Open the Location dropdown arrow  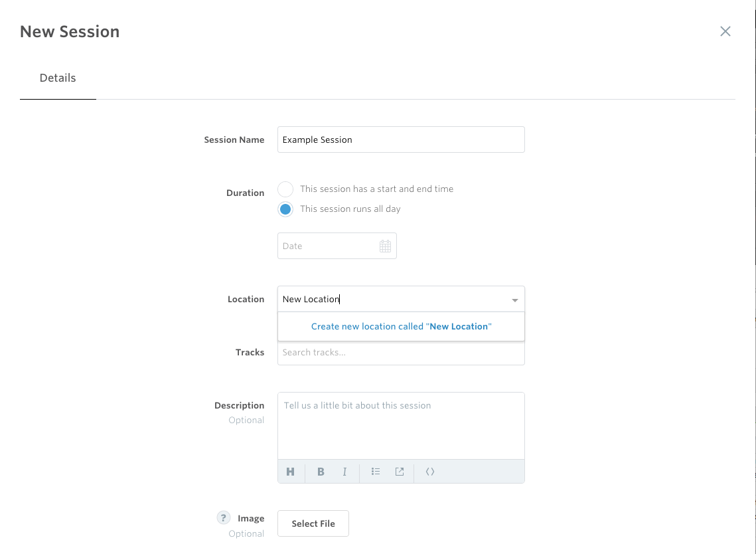point(514,299)
